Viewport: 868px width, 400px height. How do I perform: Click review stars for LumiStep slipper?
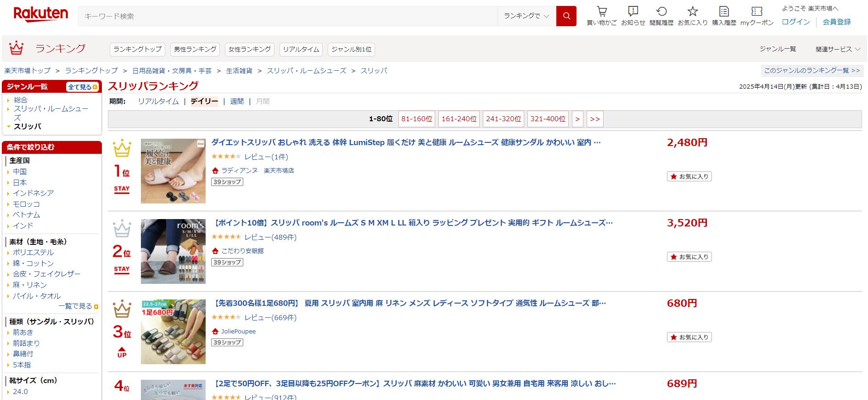226,157
